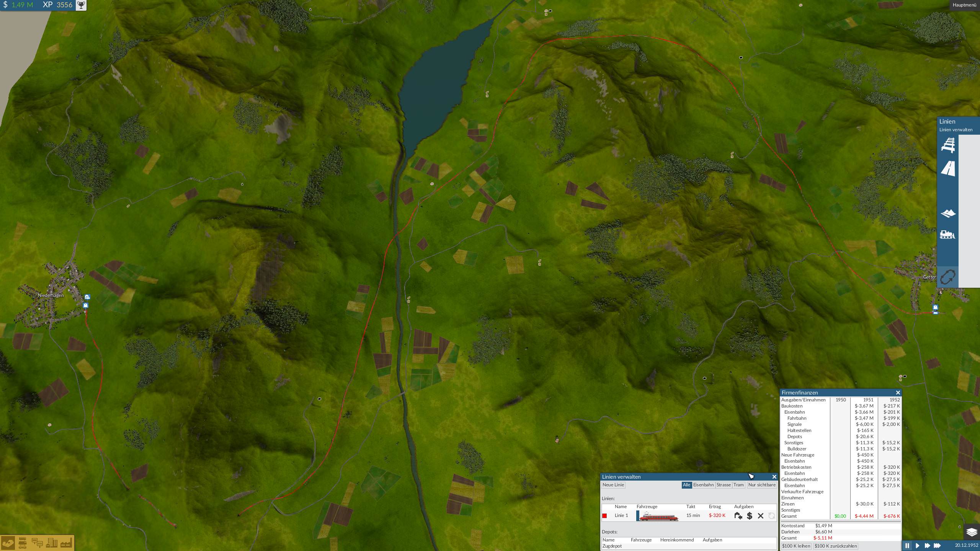Click the Gatter town label

coord(929,277)
